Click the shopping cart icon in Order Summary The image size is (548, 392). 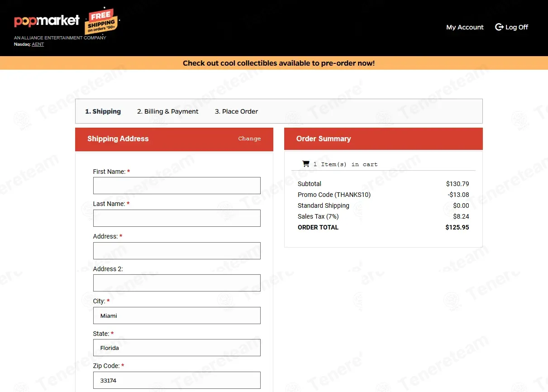click(306, 164)
